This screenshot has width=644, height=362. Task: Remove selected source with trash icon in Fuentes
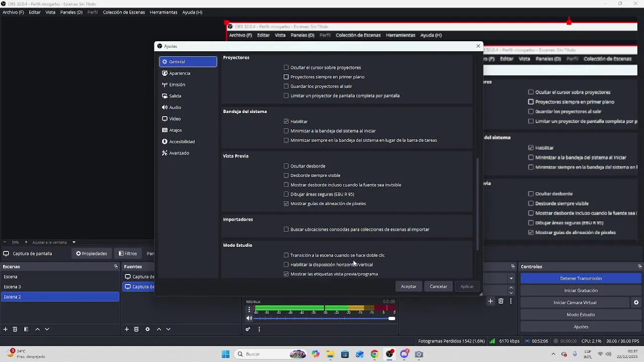136,329
